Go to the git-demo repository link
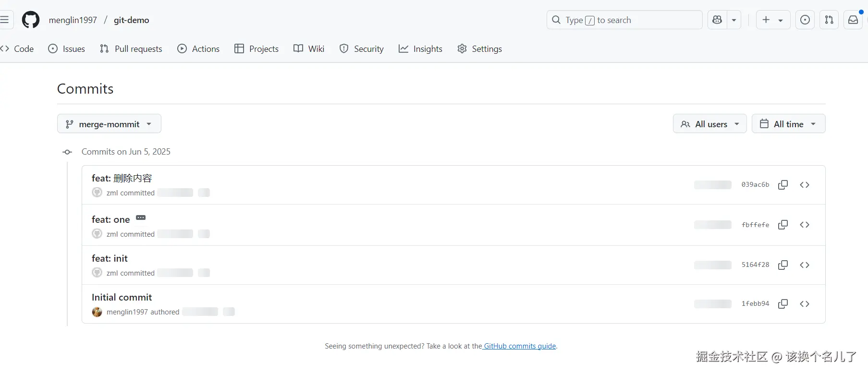 click(132, 20)
